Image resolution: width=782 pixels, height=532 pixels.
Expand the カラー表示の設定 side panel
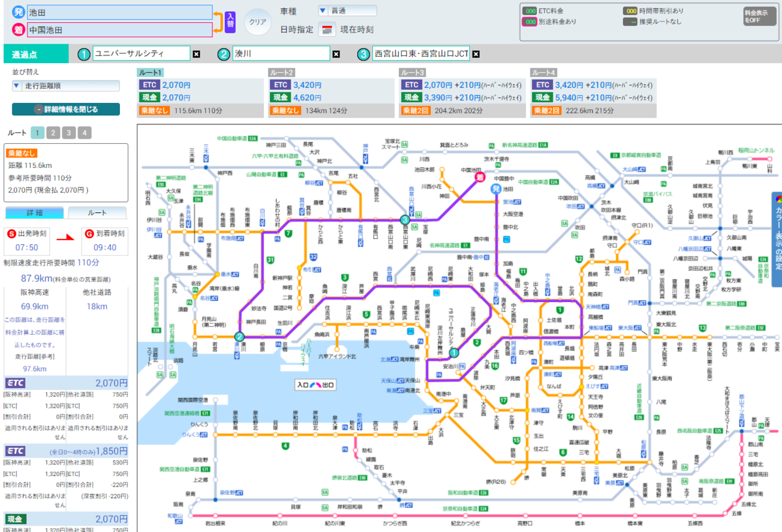tap(777, 239)
